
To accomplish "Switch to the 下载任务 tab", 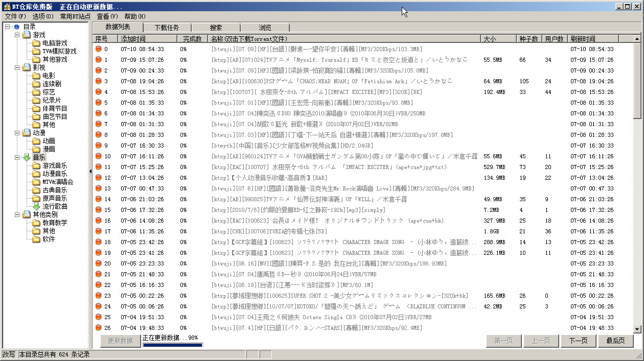I will pyautogui.click(x=167, y=28).
